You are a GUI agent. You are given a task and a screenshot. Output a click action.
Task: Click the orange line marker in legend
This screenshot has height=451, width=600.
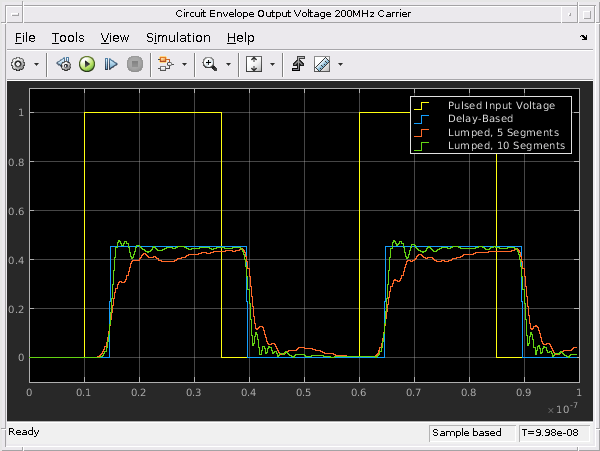pos(421,133)
